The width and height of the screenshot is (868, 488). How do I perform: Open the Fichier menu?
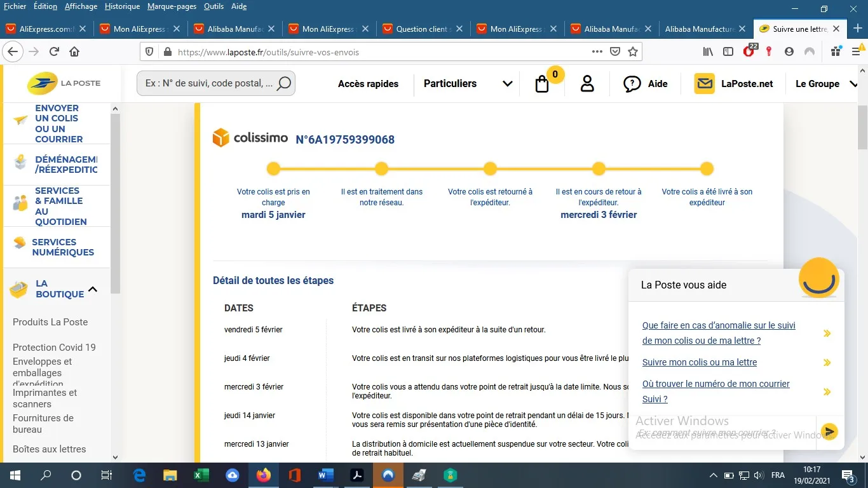pyautogui.click(x=15, y=6)
